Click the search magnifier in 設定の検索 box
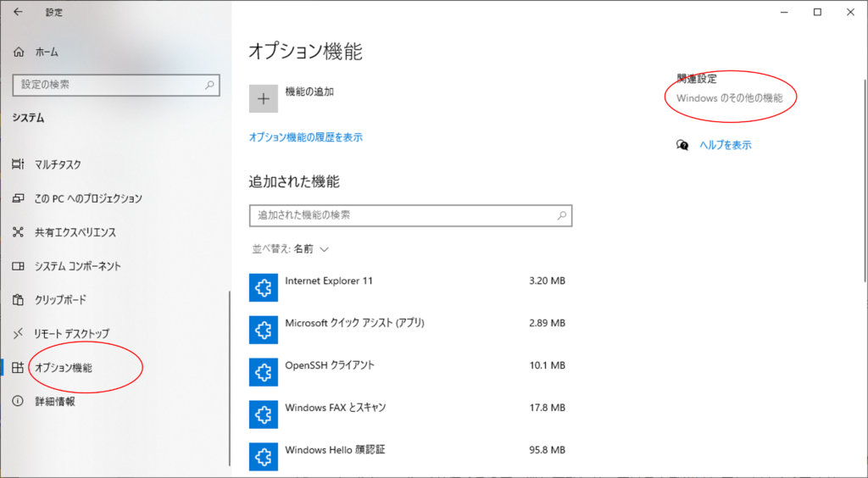 pyautogui.click(x=210, y=85)
